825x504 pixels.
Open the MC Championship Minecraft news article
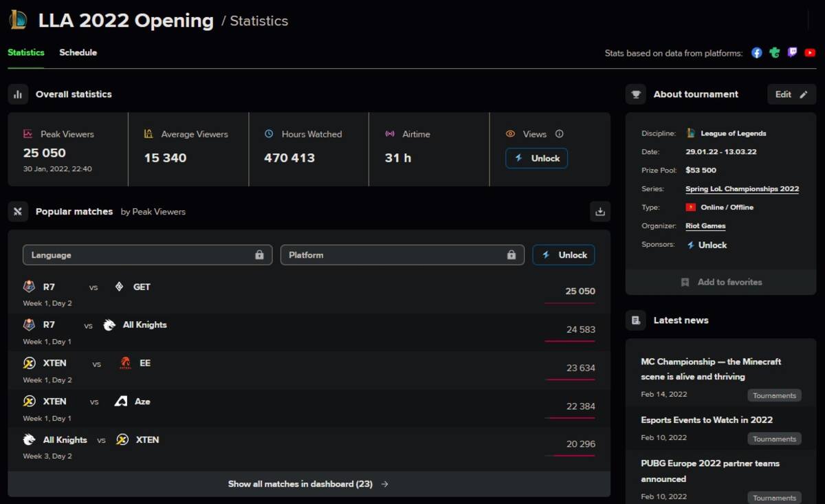pyautogui.click(x=711, y=369)
